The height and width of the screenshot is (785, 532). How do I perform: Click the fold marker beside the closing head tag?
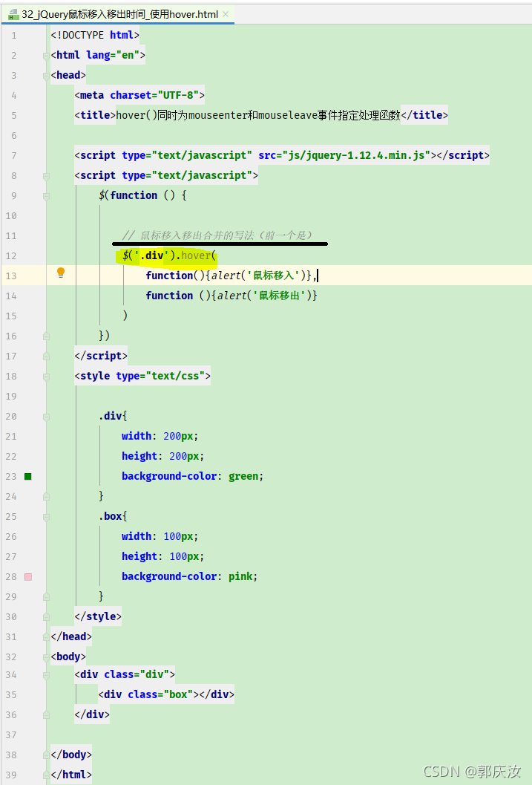(x=46, y=636)
